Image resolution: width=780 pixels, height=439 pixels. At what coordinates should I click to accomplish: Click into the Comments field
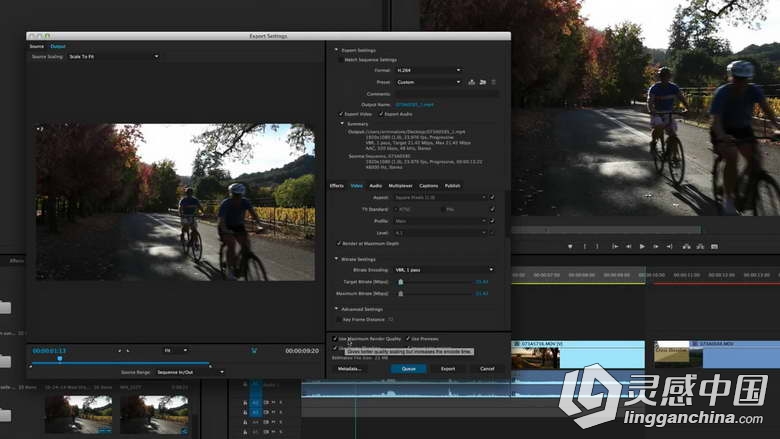[447, 94]
